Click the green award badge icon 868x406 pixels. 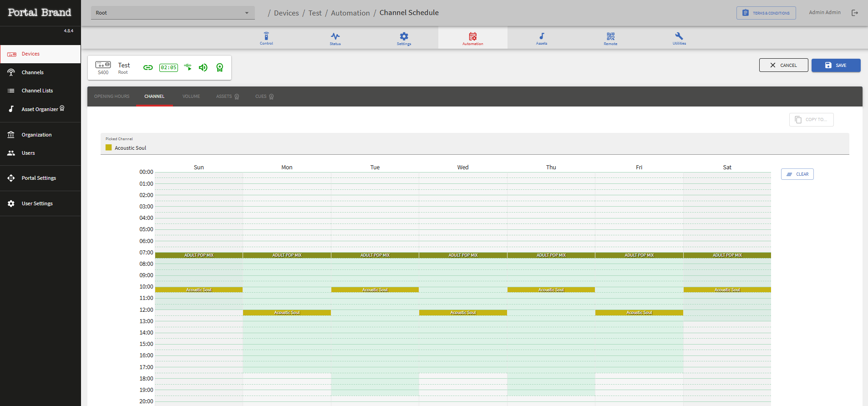[220, 67]
